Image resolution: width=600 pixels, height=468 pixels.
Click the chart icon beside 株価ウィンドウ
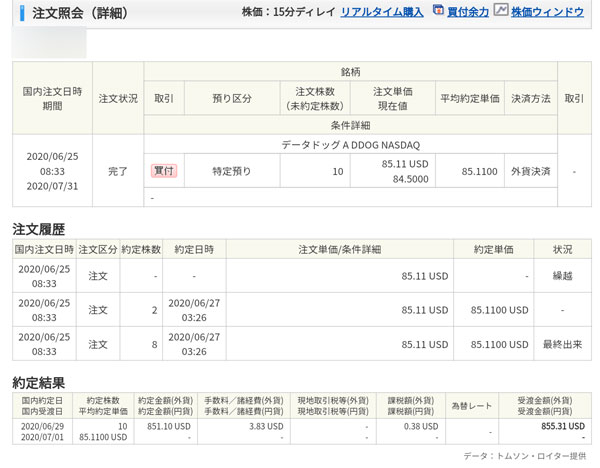pyautogui.click(x=500, y=11)
